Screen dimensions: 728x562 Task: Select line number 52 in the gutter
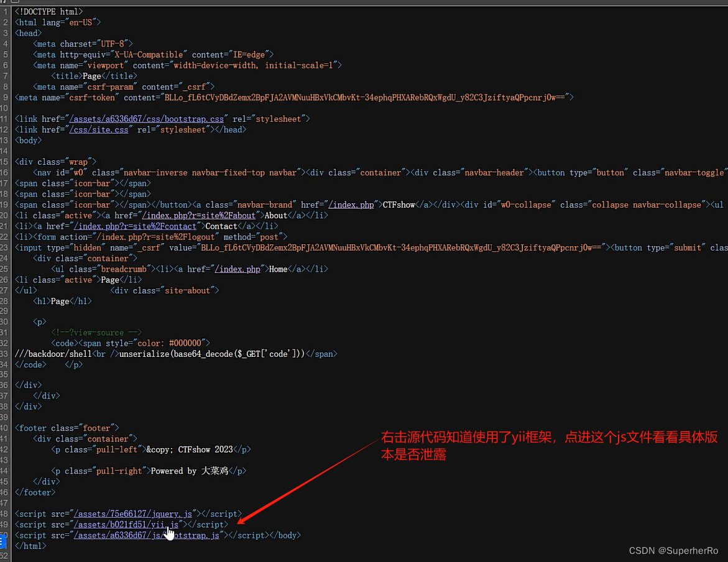(x=6, y=556)
